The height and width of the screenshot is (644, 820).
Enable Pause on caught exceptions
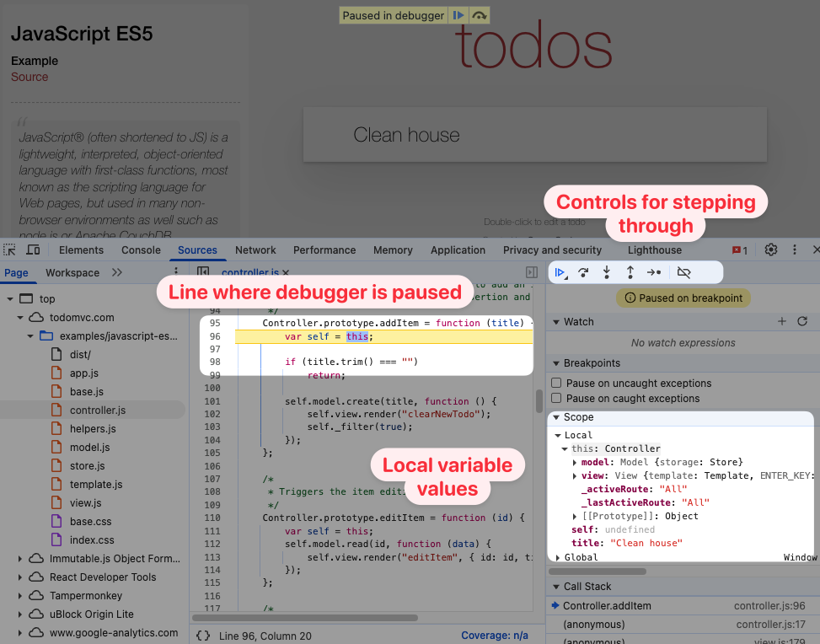(556, 398)
